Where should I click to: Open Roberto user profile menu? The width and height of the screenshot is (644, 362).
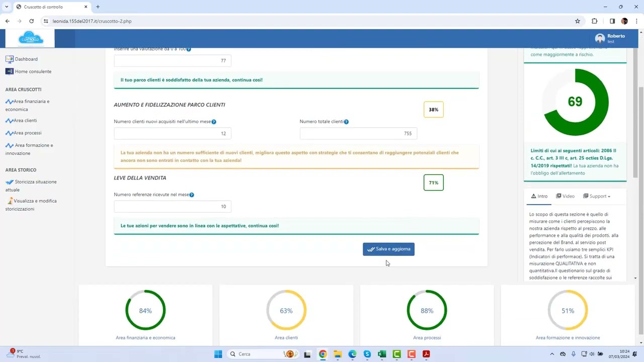(x=610, y=38)
